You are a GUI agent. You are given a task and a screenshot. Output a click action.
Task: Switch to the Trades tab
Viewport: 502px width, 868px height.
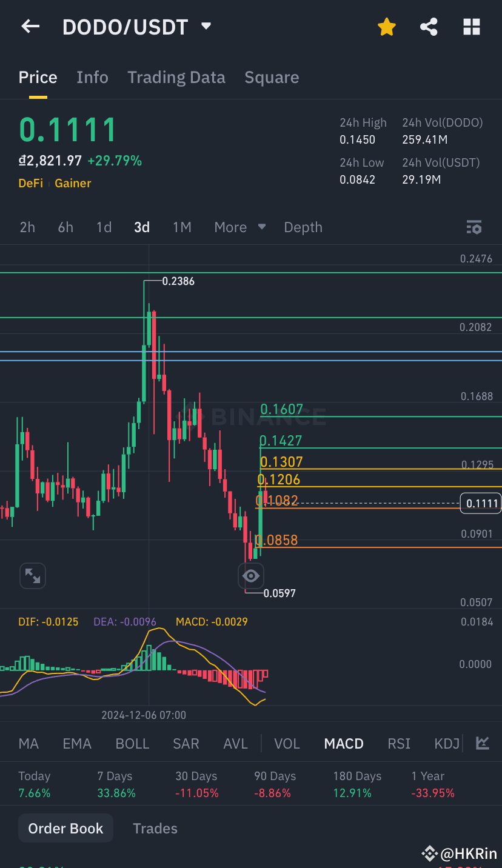tap(155, 829)
